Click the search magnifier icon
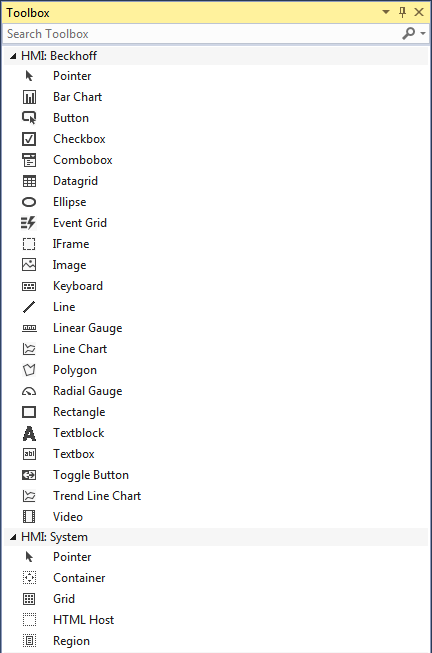The width and height of the screenshot is (432, 653). (x=409, y=33)
